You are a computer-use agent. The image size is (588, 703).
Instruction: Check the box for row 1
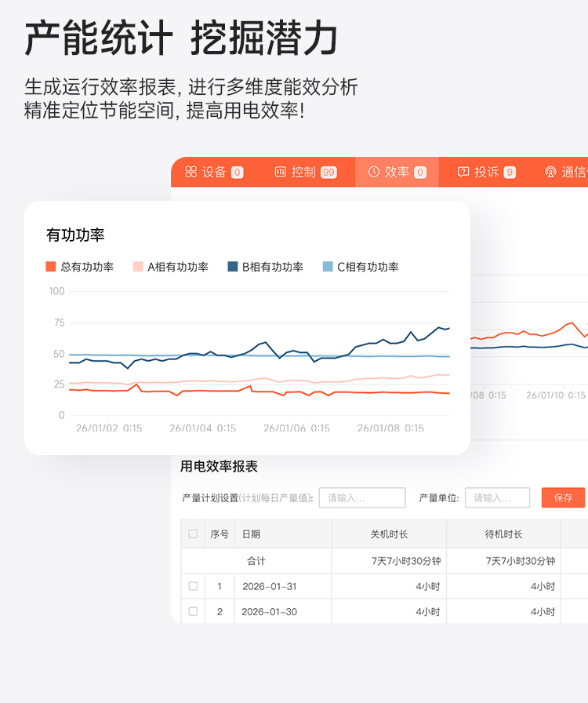click(193, 586)
